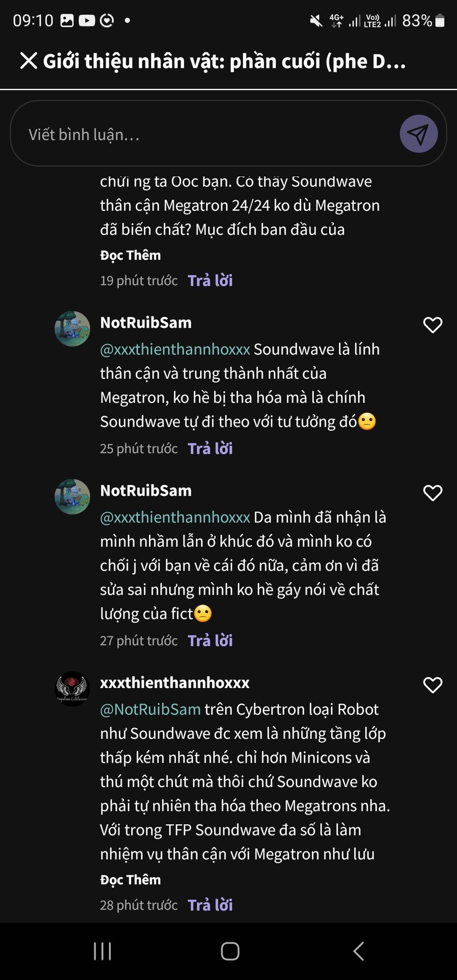457x980 pixels.
Task: Tap the comment input field
Action: click(x=204, y=134)
